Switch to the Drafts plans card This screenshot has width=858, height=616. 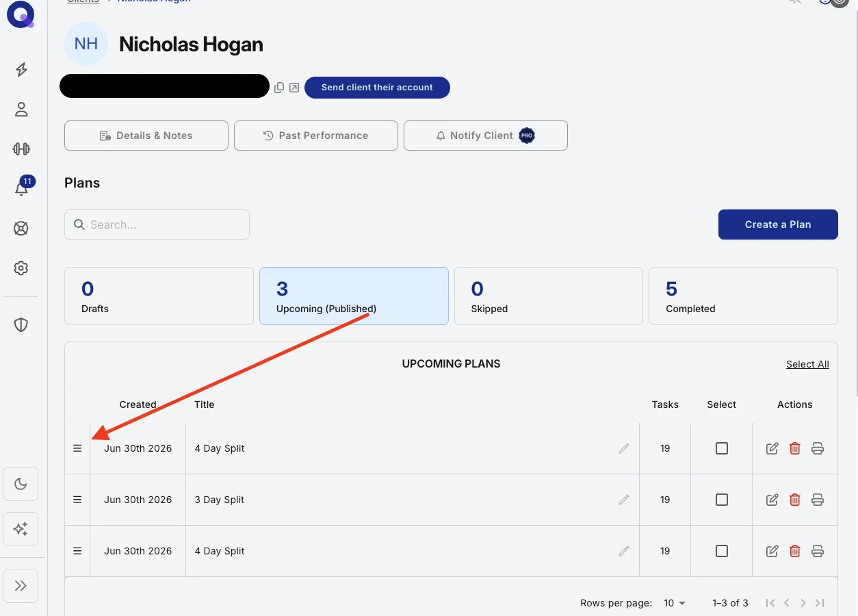point(159,296)
